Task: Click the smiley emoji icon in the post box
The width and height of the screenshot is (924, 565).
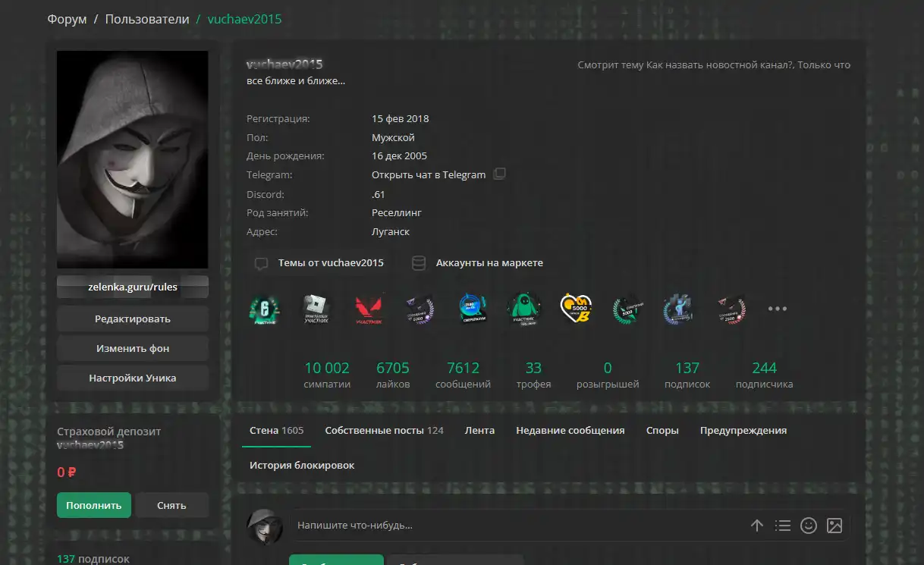Action: point(809,526)
